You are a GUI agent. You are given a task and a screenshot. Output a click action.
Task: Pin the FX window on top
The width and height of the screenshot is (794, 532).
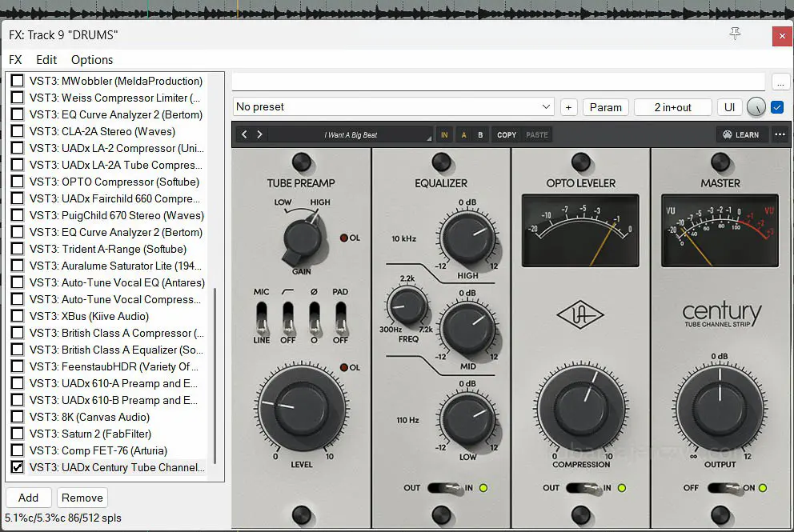click(735, 34)
